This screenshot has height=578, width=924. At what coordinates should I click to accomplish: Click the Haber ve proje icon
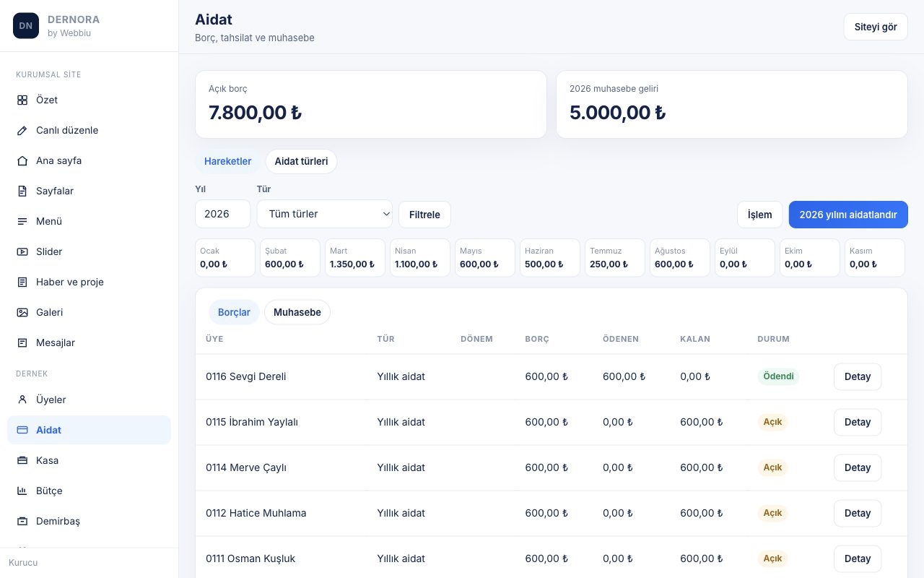[22, 282]
